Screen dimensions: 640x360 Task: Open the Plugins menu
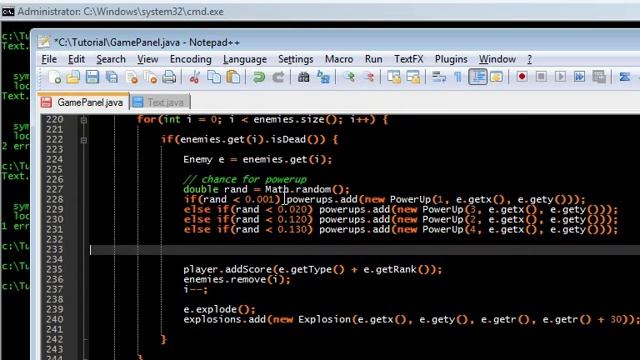point(451,59)
